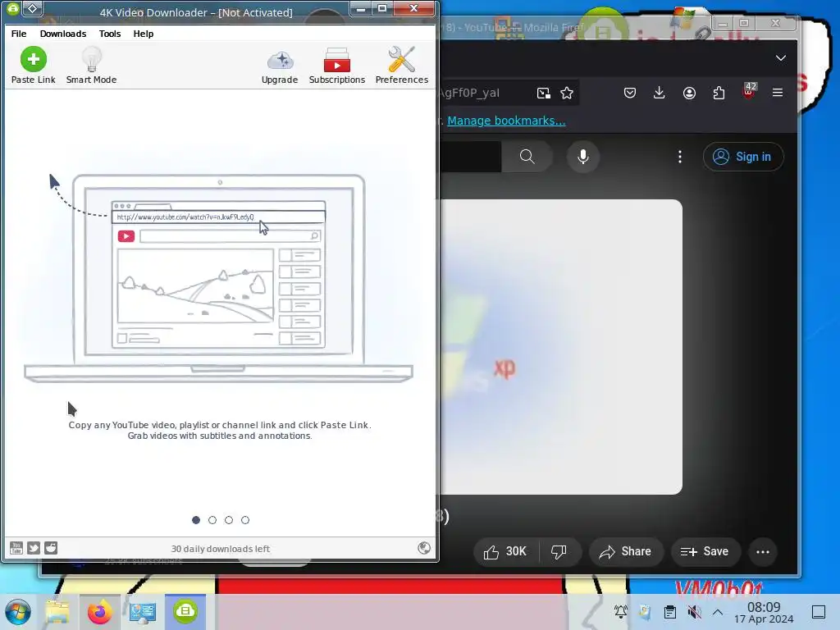
Task: Click 4K Video Downloader taskbar icon
Action: point(185,612)
